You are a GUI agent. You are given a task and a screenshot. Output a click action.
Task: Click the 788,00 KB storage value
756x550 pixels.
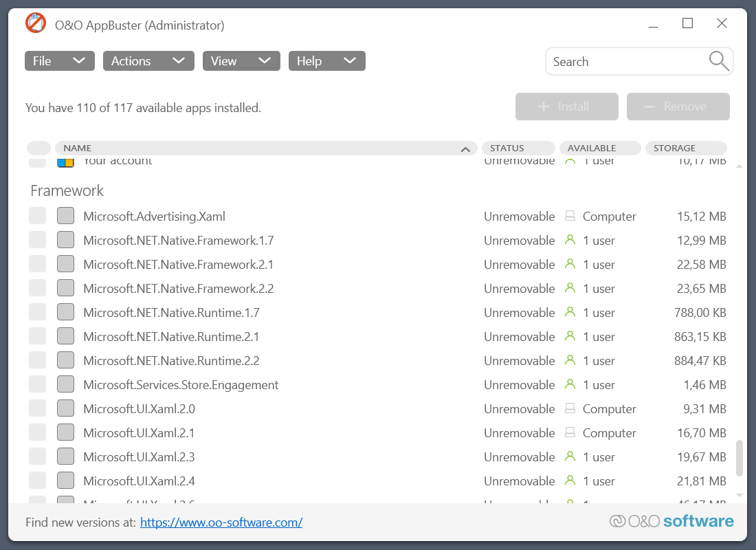[700, 313]
